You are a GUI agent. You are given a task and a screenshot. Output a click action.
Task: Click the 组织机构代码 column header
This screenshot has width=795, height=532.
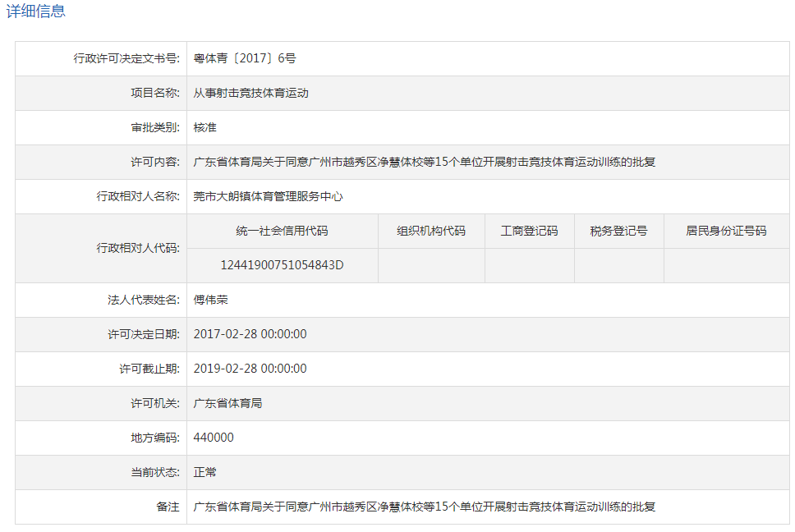pos(431,231)
